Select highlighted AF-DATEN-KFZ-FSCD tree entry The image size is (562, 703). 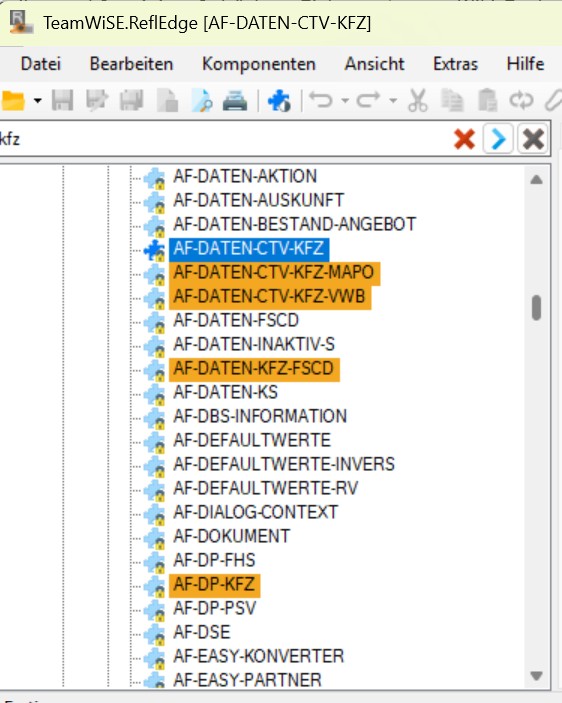(x=254, y=369)
